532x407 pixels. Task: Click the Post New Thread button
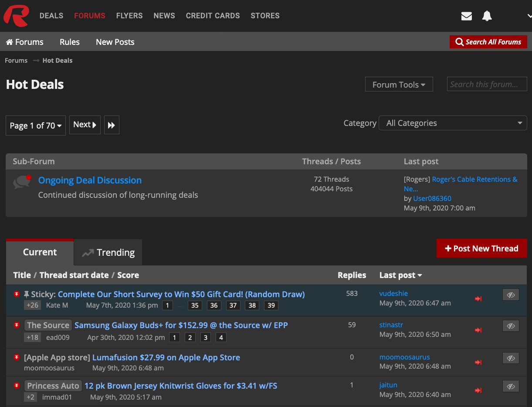[481, 248]
